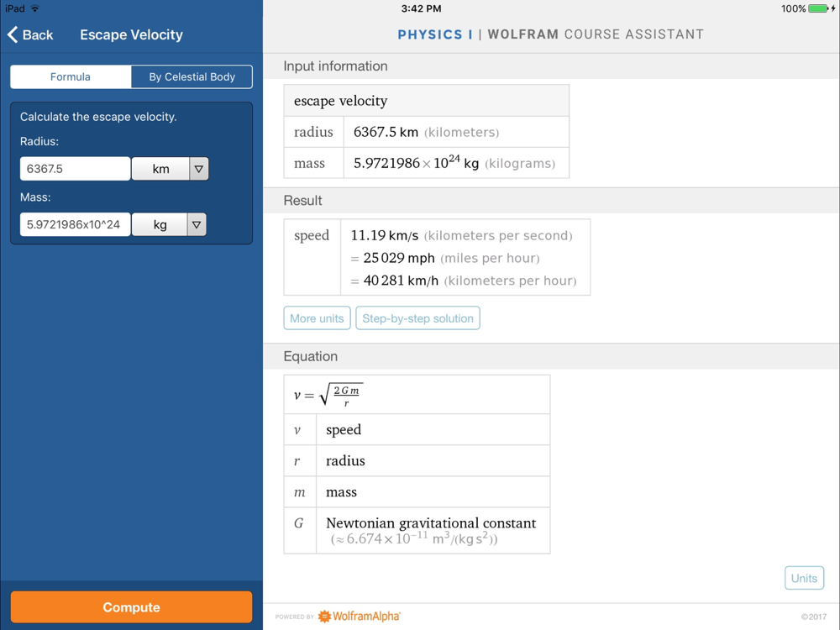840x630 pixels.
Task: Tap the 'escape velocity' table header
Action: [x=427, y=101]
